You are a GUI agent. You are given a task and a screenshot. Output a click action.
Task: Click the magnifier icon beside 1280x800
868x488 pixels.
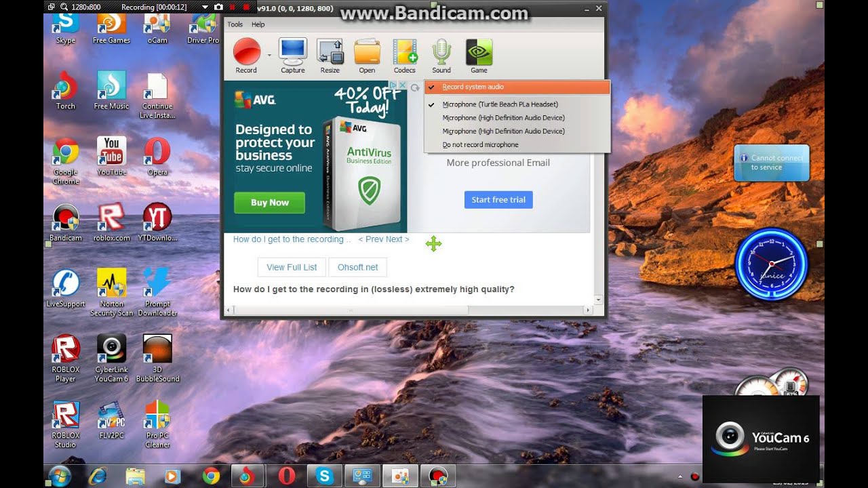tap(64, 7)
